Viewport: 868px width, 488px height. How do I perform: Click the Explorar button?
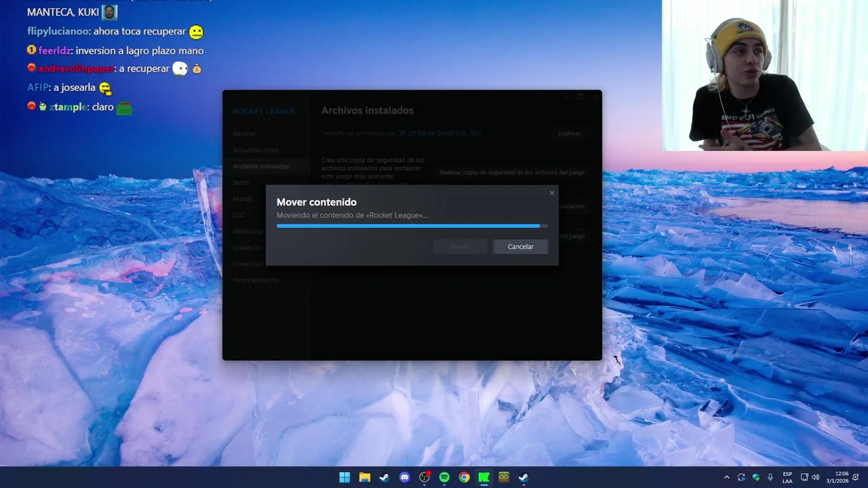[570, 134]
